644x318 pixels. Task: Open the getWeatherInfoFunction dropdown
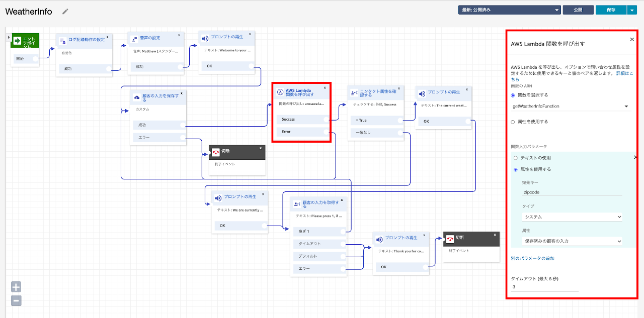tap(571, 106)
